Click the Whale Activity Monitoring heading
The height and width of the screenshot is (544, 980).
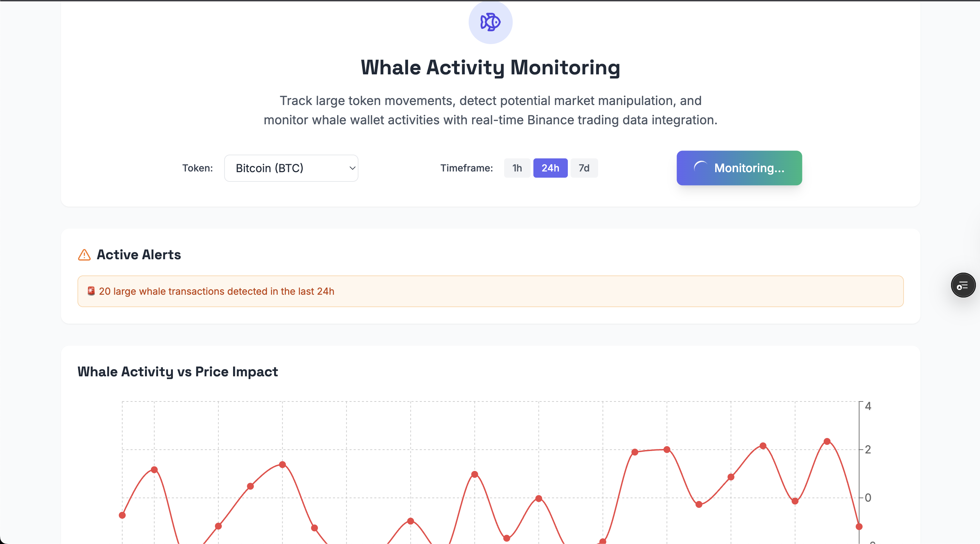tap(490, 67)
